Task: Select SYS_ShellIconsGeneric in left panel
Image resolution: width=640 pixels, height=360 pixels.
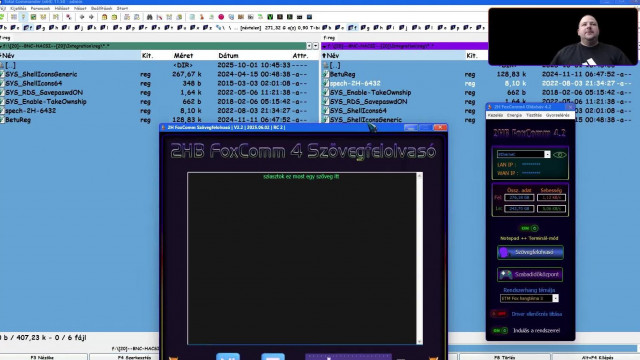Action: pyautogui.click(x=41, y=74)
